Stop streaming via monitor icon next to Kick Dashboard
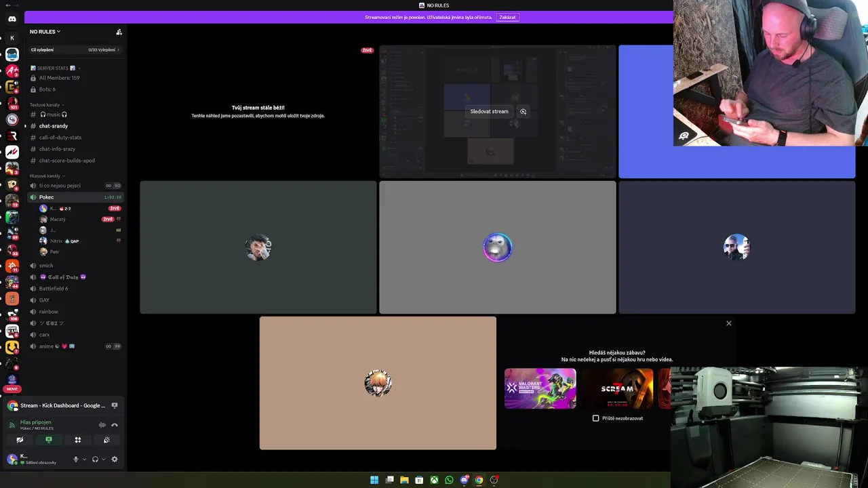The height and width of the screenshot is (488, 868). pyautogui.click(x=115, y=405)
